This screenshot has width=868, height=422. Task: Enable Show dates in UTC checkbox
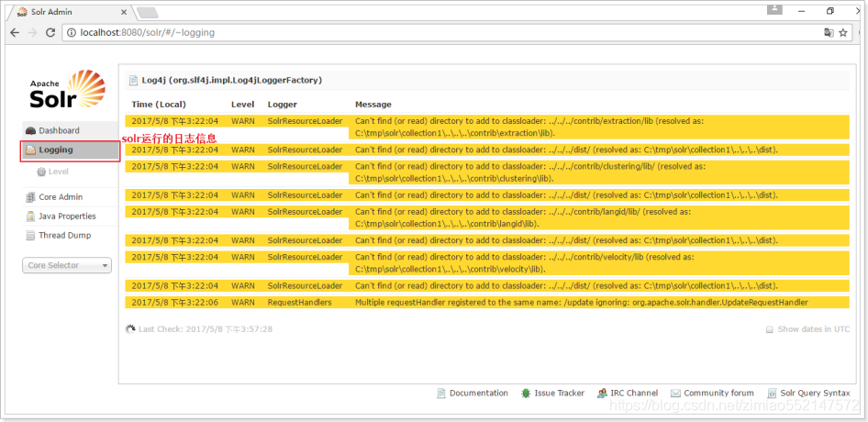point(770,329)
